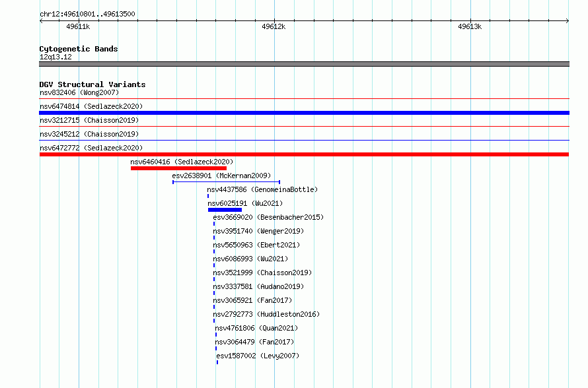The height and width of the screenshot is (388, 588).
Task: Click the blue tick mark under esv1587002
Action: 217,362
